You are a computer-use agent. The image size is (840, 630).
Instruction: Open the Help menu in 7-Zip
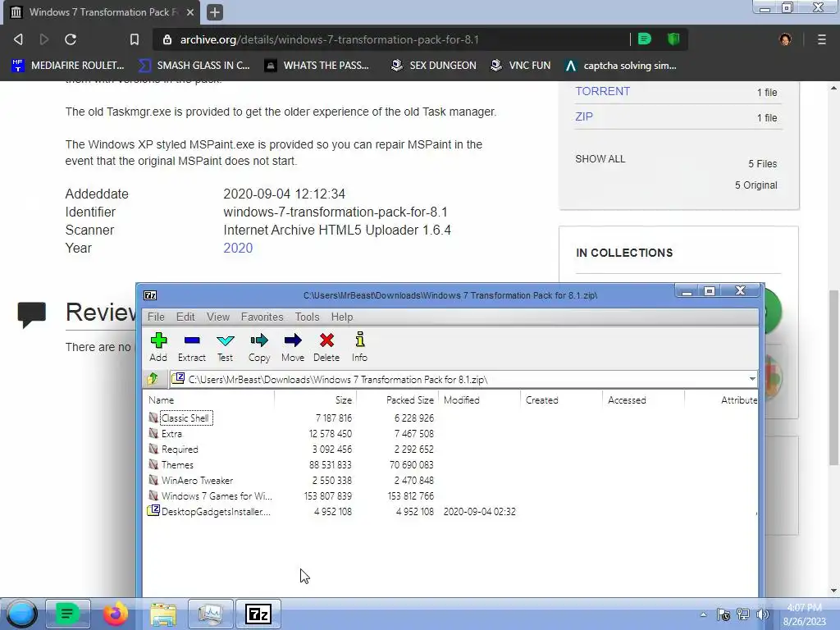click(x=342, y=317)
